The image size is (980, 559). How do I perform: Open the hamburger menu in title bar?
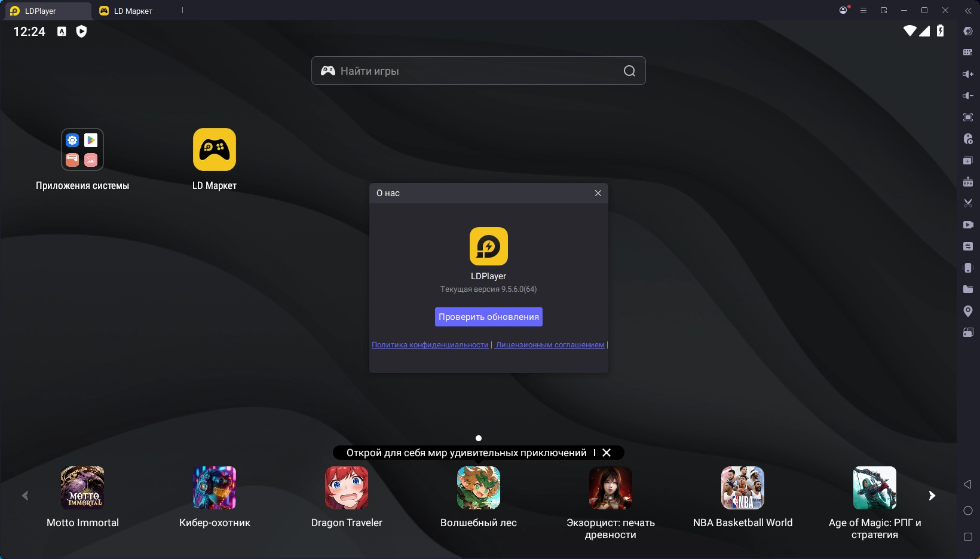click(863, 11)
